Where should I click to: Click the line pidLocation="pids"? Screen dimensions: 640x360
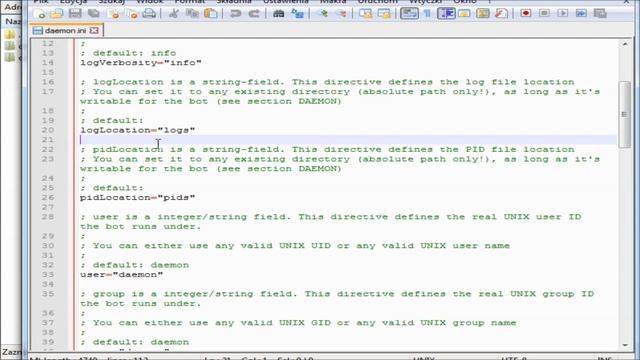click(138, 198)
